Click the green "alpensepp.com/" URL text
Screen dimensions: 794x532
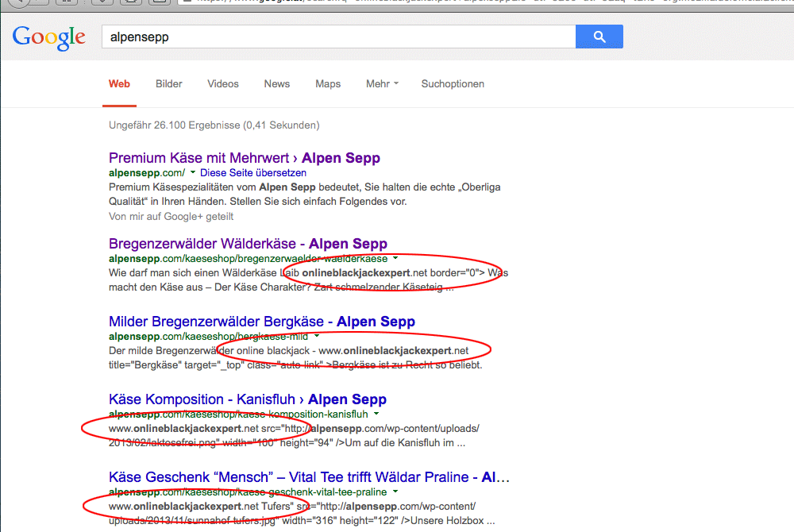(x=147, y=173)
